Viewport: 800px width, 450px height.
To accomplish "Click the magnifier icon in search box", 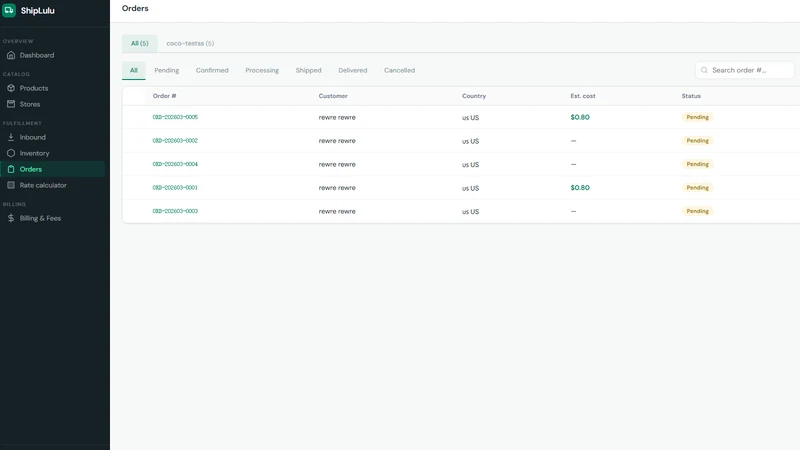I will click(x=704, y=70).
